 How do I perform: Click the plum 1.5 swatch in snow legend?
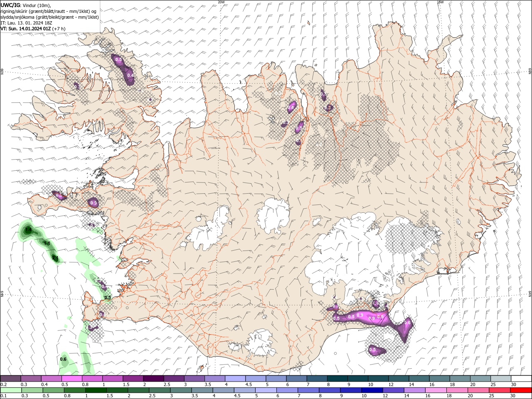(133, 379)
